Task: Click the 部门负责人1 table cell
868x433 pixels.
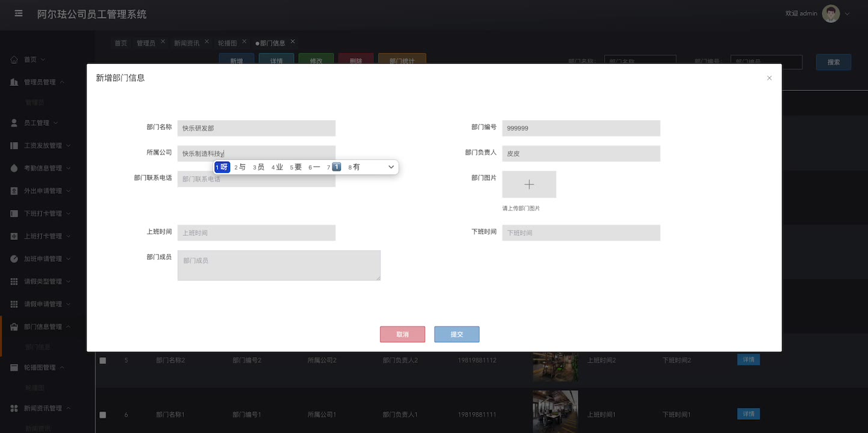Action: (x=400, y=414)
